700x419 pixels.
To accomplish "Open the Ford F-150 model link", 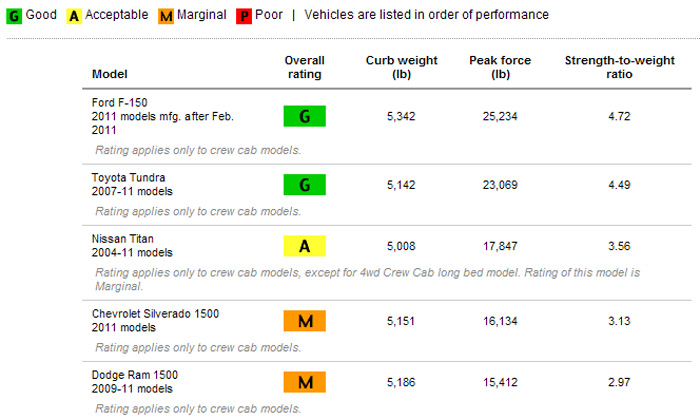I will pos(119,103).
